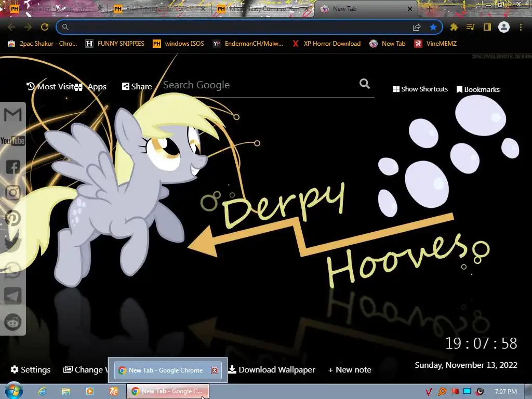Go forward with the browser forward arrow
Viewport: 532px width, 399px height.
point(28,27)
